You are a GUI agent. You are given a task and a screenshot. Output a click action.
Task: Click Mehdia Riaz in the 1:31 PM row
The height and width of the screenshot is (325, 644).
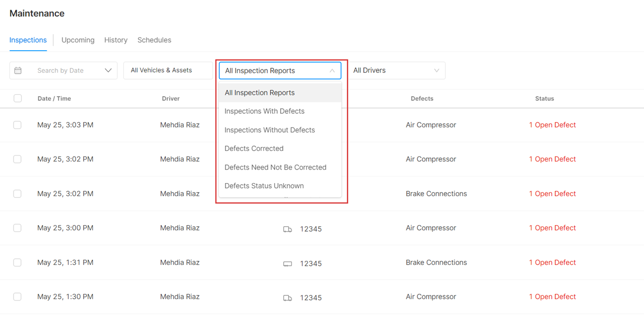click(x=180, y=262)
